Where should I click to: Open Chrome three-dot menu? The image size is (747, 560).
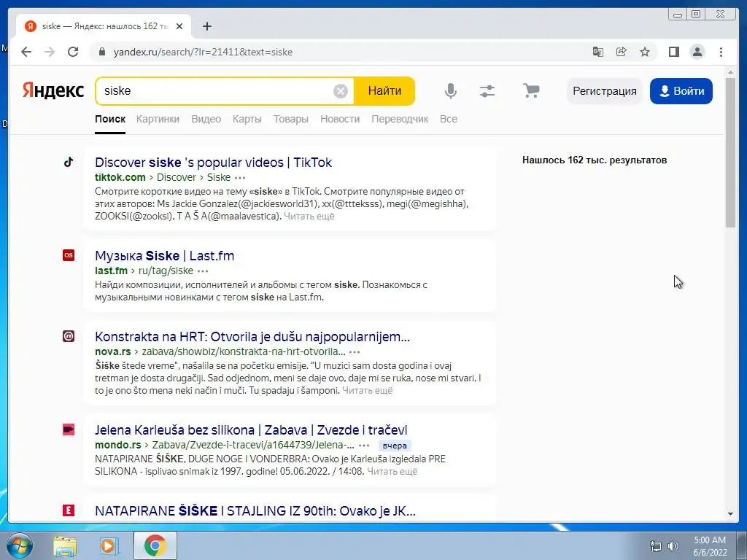pyautogui.click(x=721, y=52)
